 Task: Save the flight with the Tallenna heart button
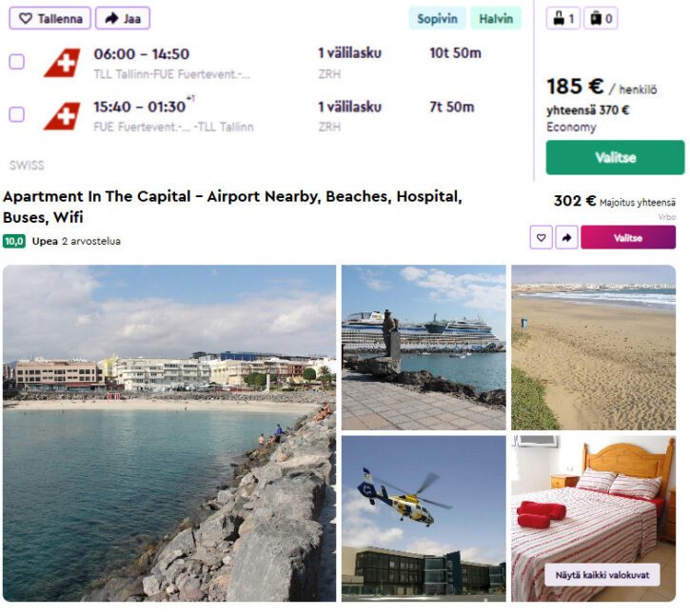coord(49,18)
